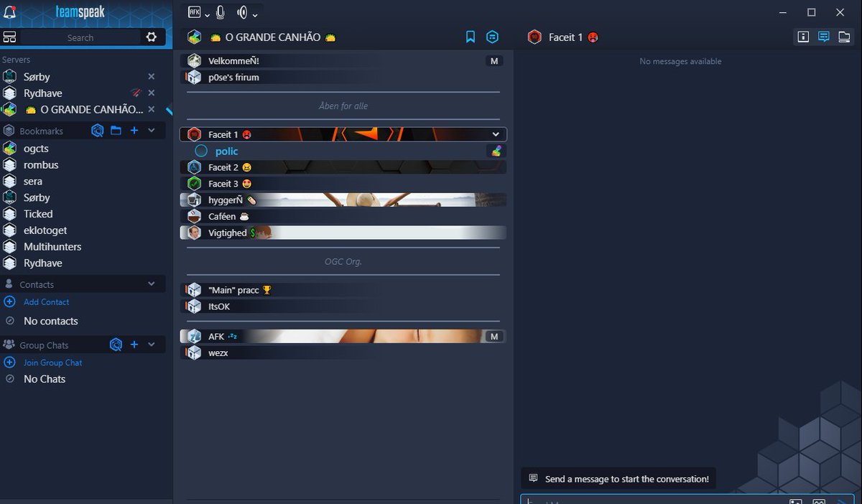Open the rombus bookmark
862x504 pixels.
pyautogui.click(x=41, y=165)
